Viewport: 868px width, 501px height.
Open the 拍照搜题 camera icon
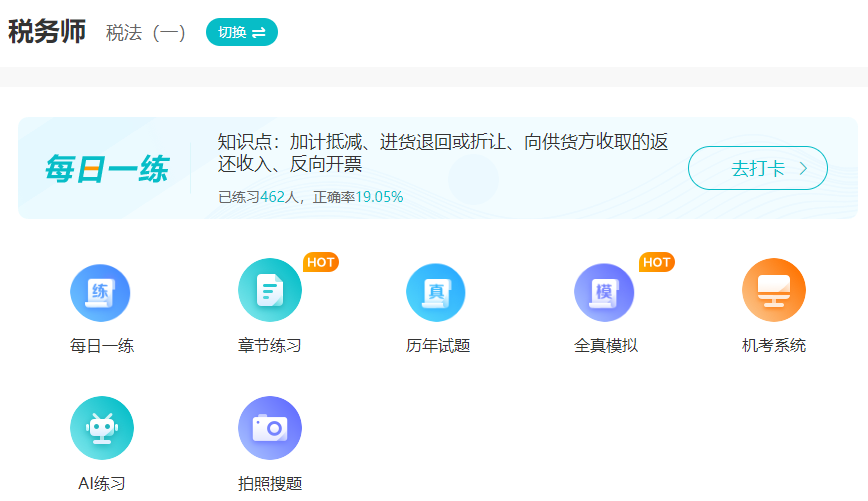269,428
